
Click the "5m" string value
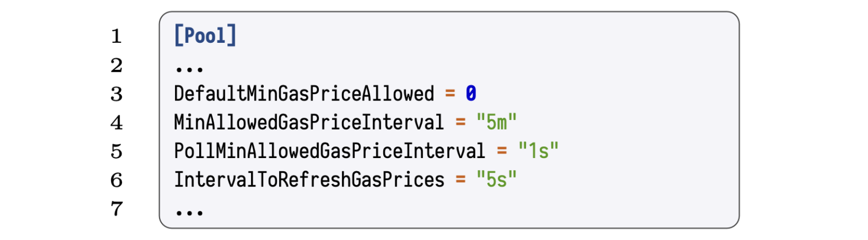(496, 123)
